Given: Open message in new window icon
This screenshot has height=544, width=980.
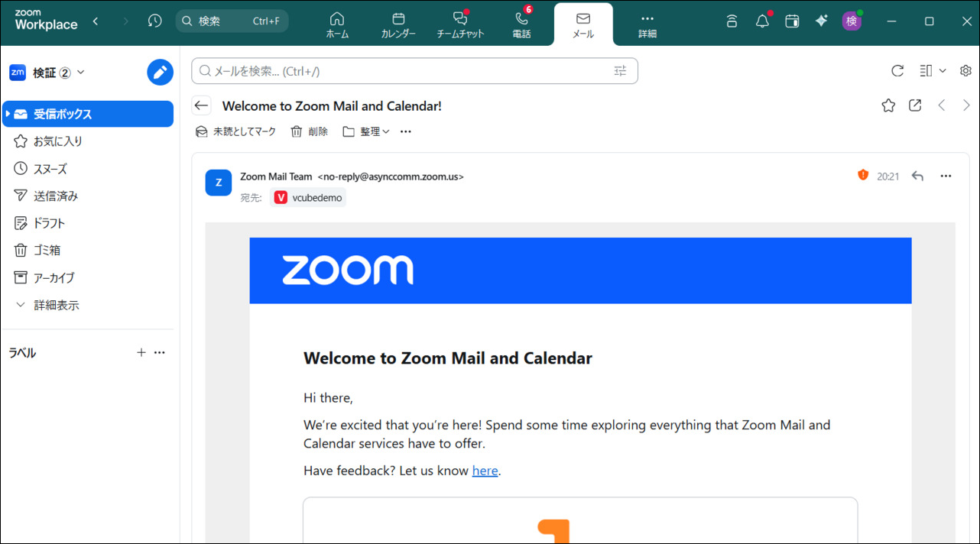Looking at the screenshot, I should [x=915, y=105].
